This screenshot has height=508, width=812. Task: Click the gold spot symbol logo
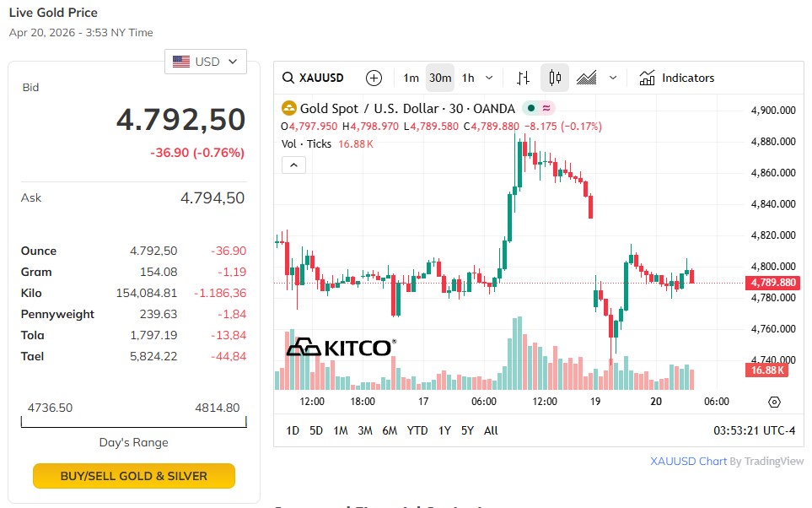point(289,108)
